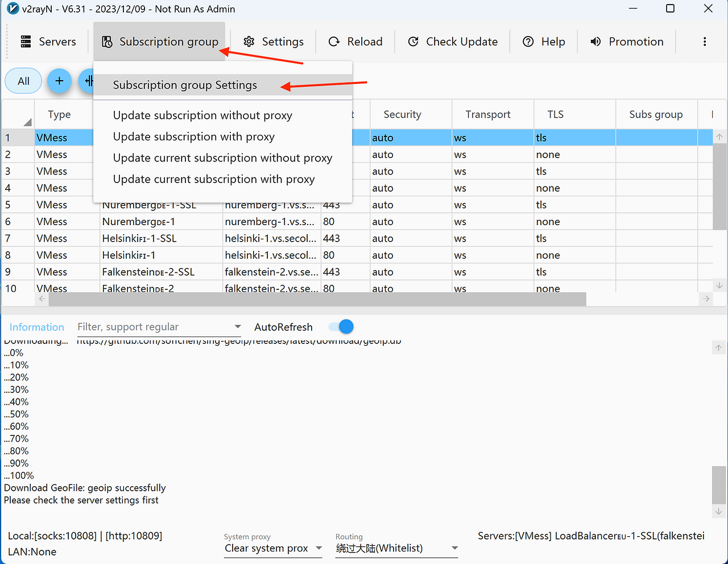Click the blue plus add-group button
This screenshot has height=564, width=728.
pos(59,81)
